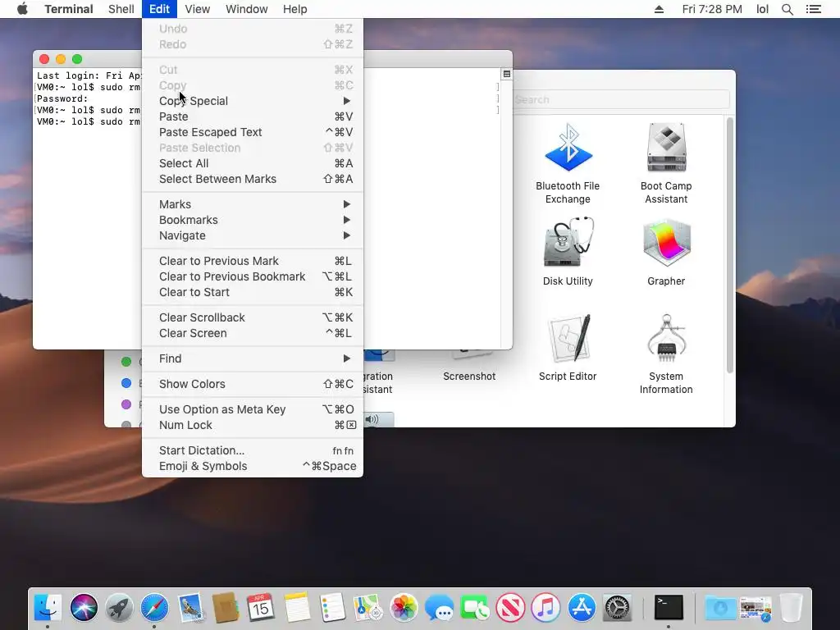
Task: Open the Trash from the Dock
Action: pos(791,608)
